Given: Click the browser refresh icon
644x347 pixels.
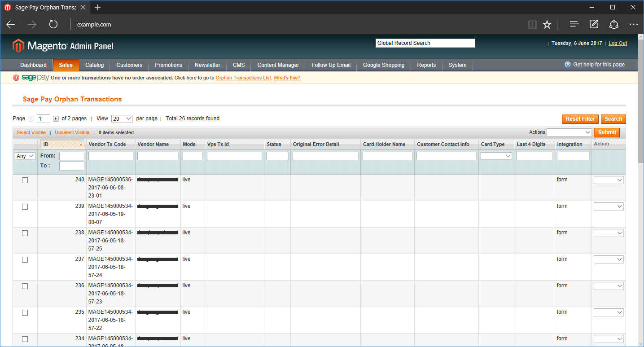Looking at the screenshot, I should [53, 25].
